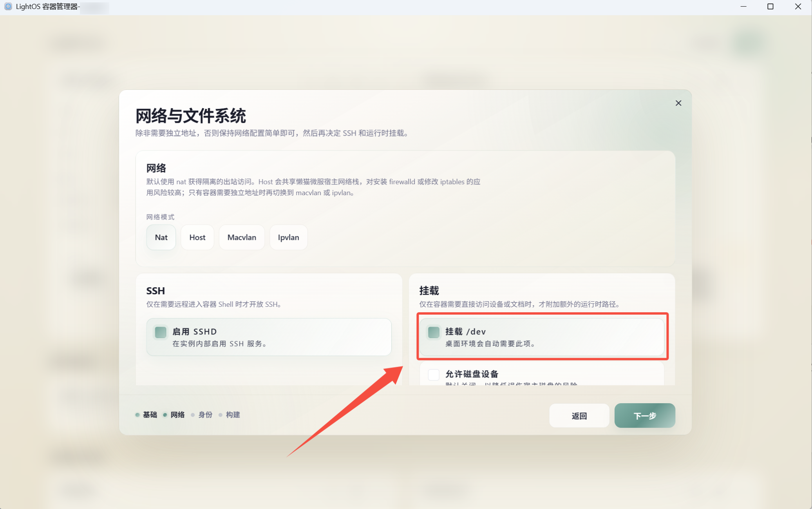This screenshot has width=812, height=509.
Task: Choose the Macvlan network mode
Action: [x=242, y=237]
